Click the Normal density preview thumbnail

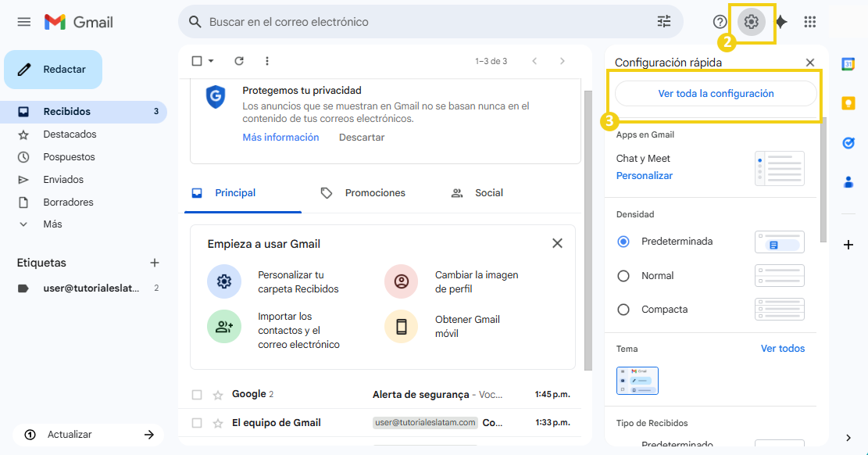click(x=780, y=276)
